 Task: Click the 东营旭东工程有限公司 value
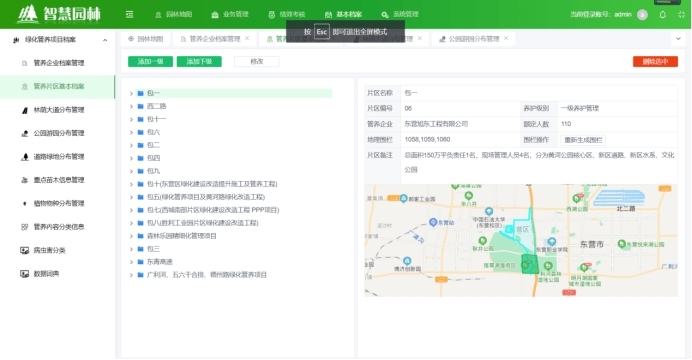point(436,124)
